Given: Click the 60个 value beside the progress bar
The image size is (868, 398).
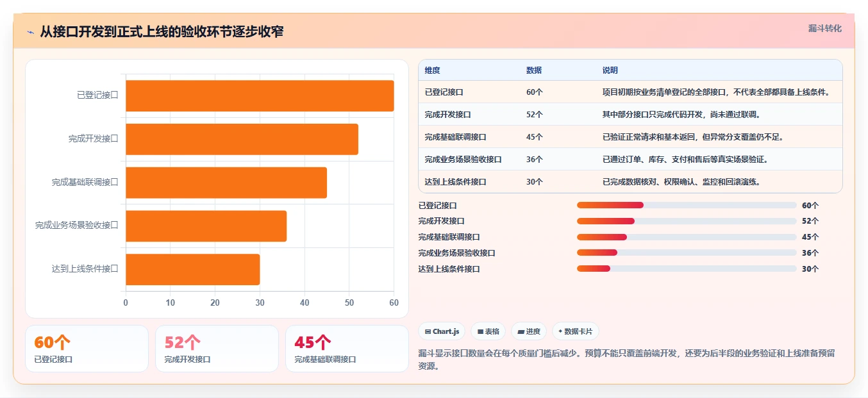Looking at the screenshot, I should pos(810,206).
